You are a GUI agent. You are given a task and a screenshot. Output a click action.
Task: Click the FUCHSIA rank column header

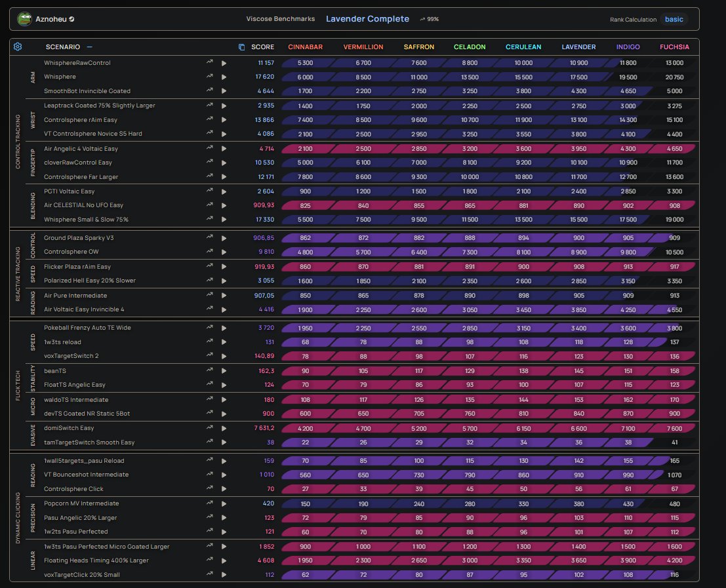pyautogui.click(x=674, y=47)
